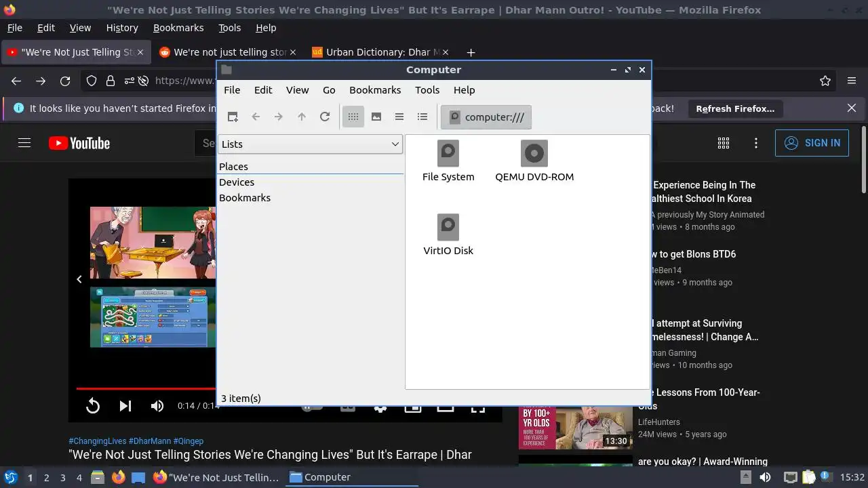Open the file manager Go menu
The image size is (868, 488).
[329, 90]
